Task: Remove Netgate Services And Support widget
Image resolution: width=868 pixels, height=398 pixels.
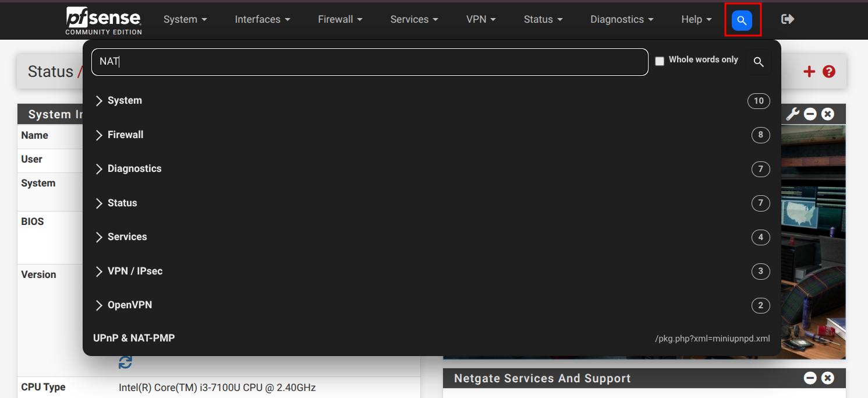Action: coord(827,378)
